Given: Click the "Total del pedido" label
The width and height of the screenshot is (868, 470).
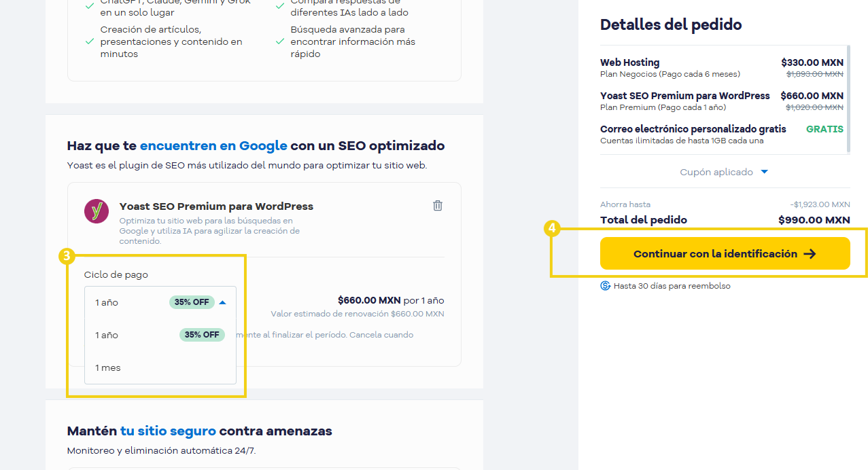Looking at the screenshot, I should [x=644, y=220].
